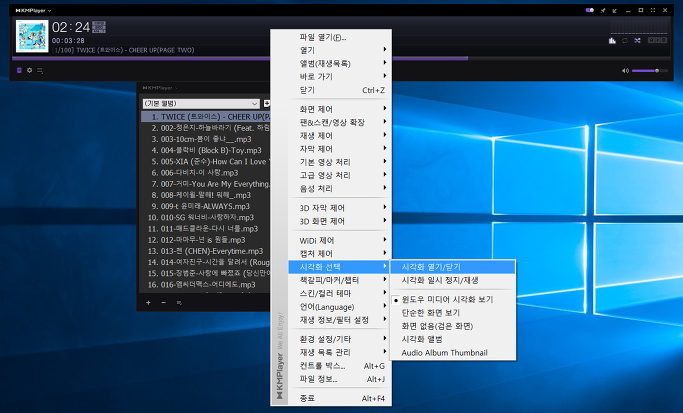Expand the 언어(Language) submenu
The width and height of the screenshot is (683, 413).
pyautogui.click(x=340, y=307)
